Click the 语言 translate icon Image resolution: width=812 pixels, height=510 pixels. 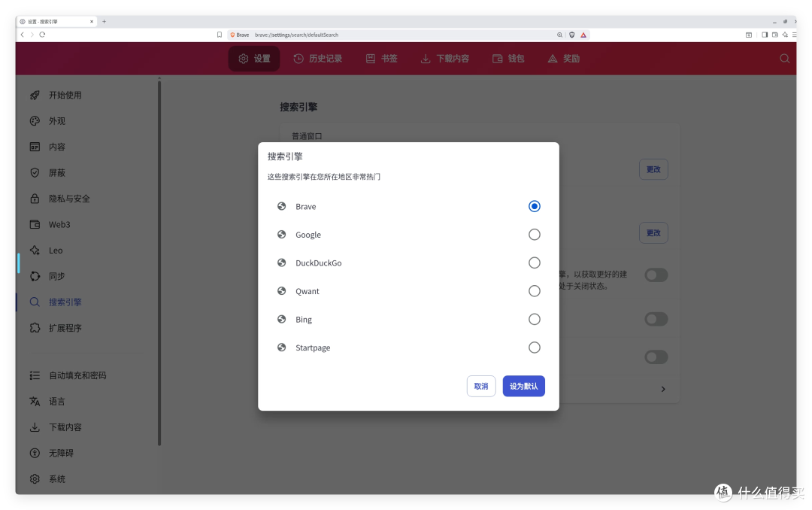35,401
